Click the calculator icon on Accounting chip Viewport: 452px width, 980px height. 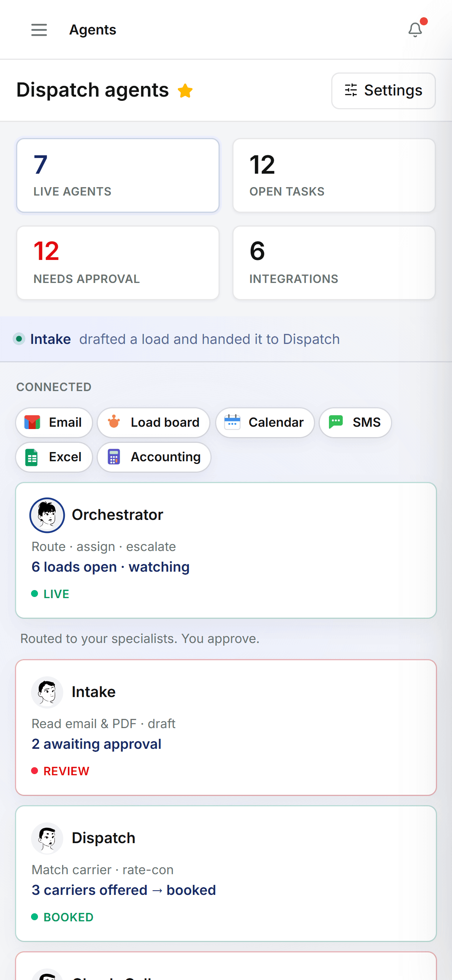click(x=114, y=457)
